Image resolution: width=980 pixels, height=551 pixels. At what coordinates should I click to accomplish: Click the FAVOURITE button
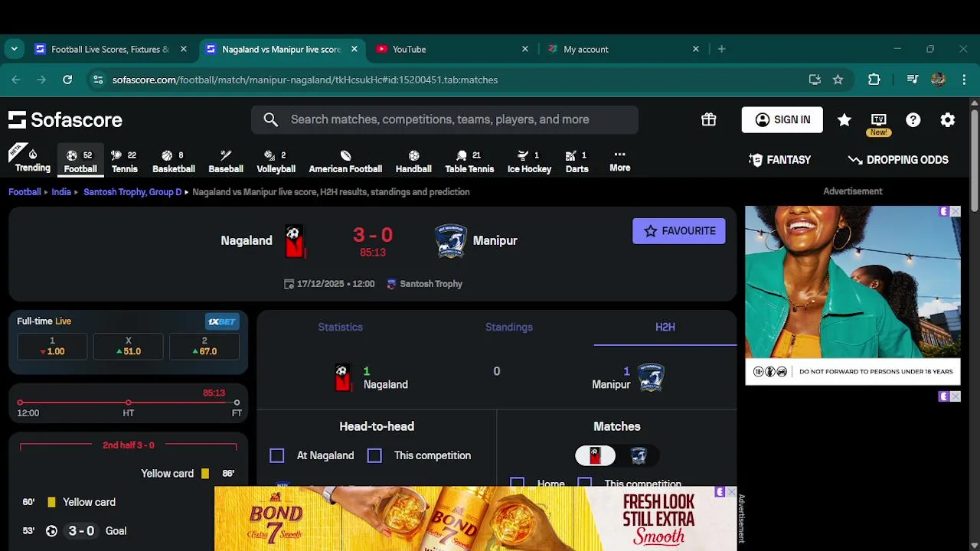point(679,231)
